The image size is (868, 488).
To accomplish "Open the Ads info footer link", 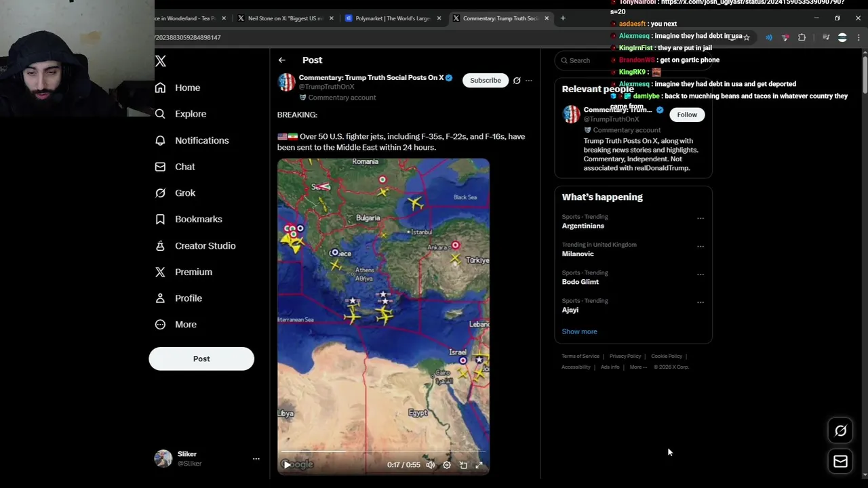I will (610, 367).
